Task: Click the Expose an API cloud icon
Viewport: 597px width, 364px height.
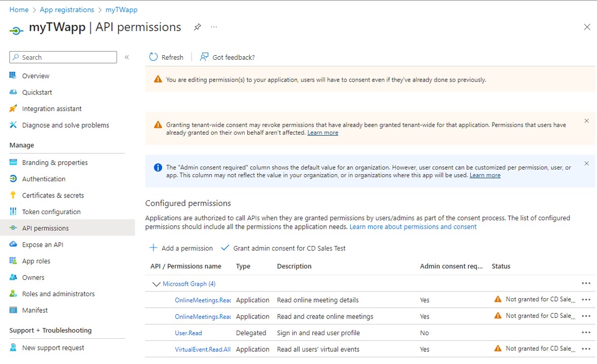Action: [x=13, y=244]
